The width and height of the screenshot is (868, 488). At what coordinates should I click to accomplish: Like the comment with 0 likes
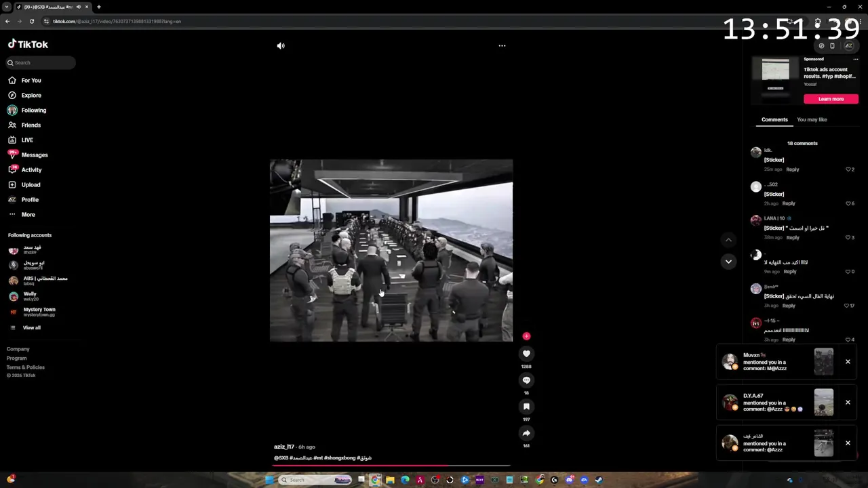coord(848,271)
